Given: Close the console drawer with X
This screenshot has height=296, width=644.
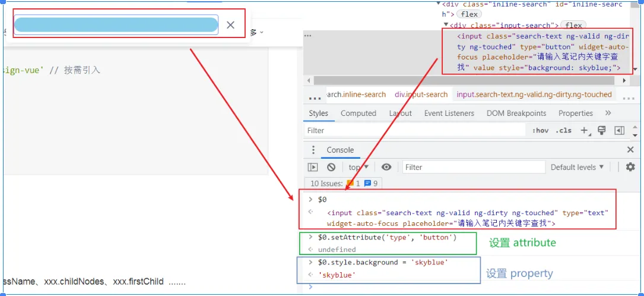Looking at the screenshot, I should coord(630,150).
